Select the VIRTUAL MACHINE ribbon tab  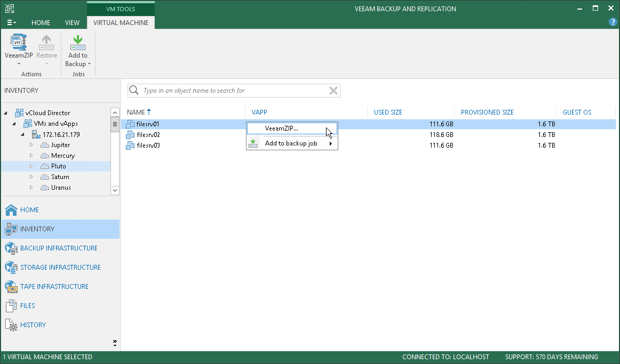tap(121, 22)
